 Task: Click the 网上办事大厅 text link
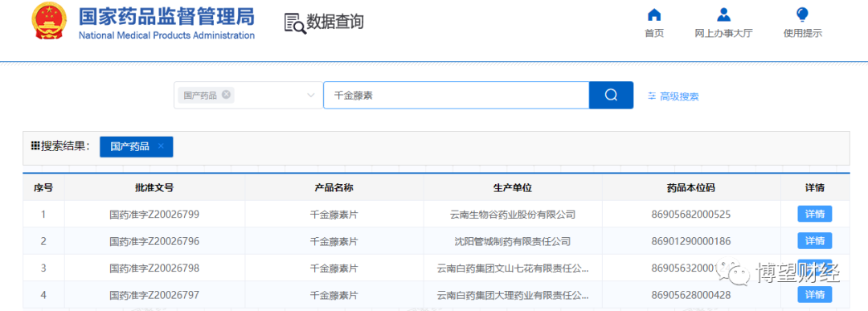(723, 33)
